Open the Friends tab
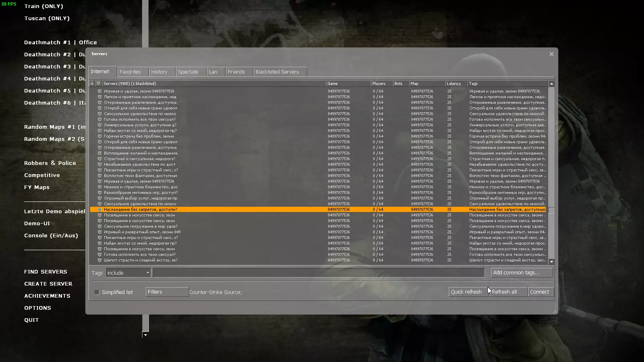The image size is (644, 362). [x=239, y=72]
